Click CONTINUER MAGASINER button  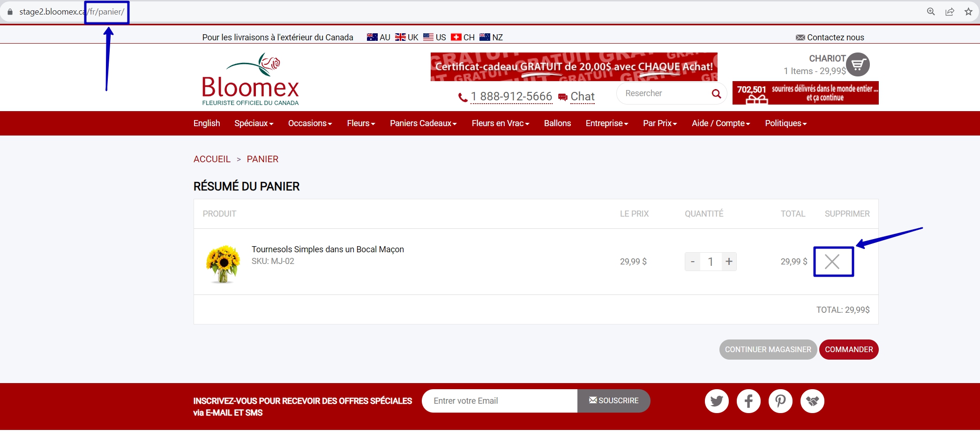pos(768,350)
